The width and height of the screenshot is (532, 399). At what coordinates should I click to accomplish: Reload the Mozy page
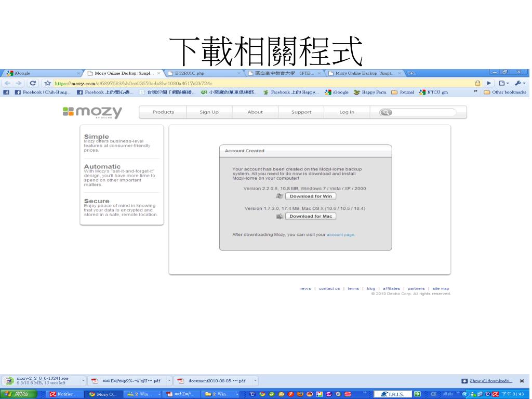(x=33, y=83)
